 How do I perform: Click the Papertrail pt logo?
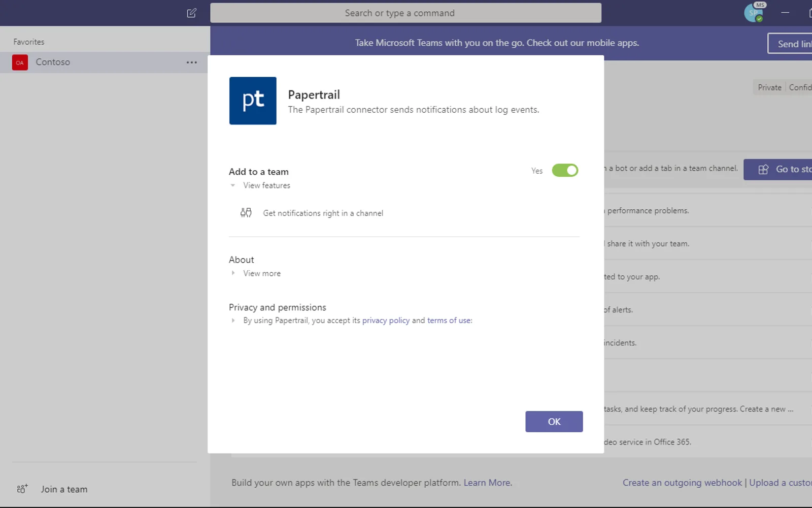[x=253, y=101]
